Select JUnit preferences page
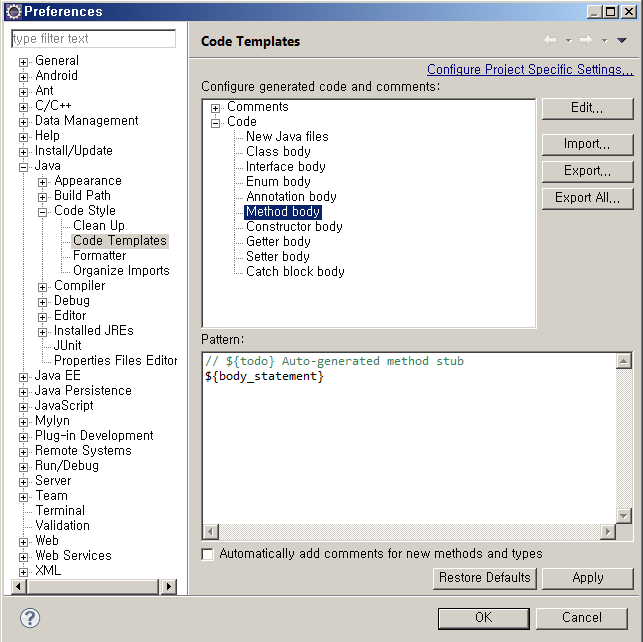Viewport: 643px width, 642px height. [x=68, y=346]
